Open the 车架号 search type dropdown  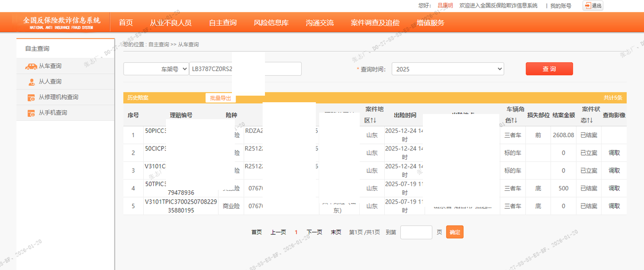click(x=156, y=69)
